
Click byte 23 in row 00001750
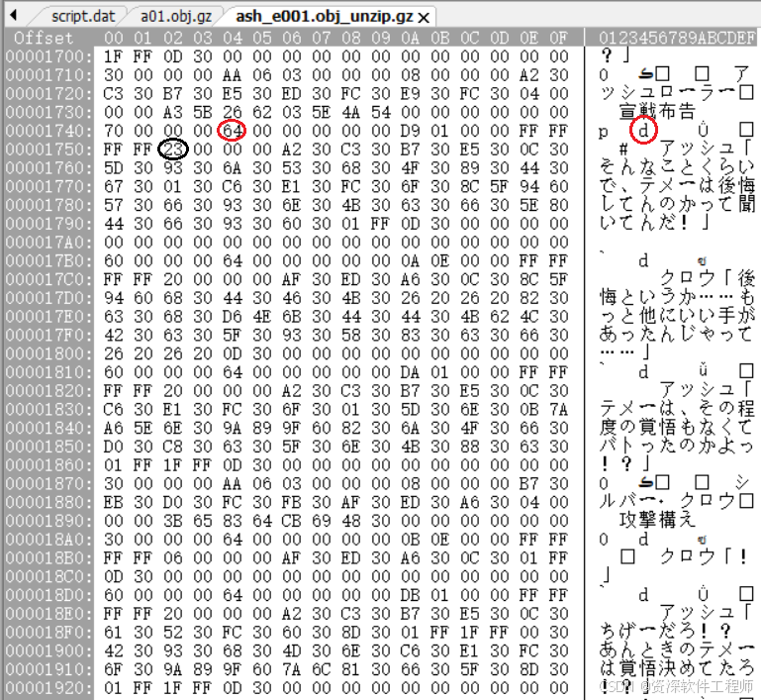coord(173,150)
